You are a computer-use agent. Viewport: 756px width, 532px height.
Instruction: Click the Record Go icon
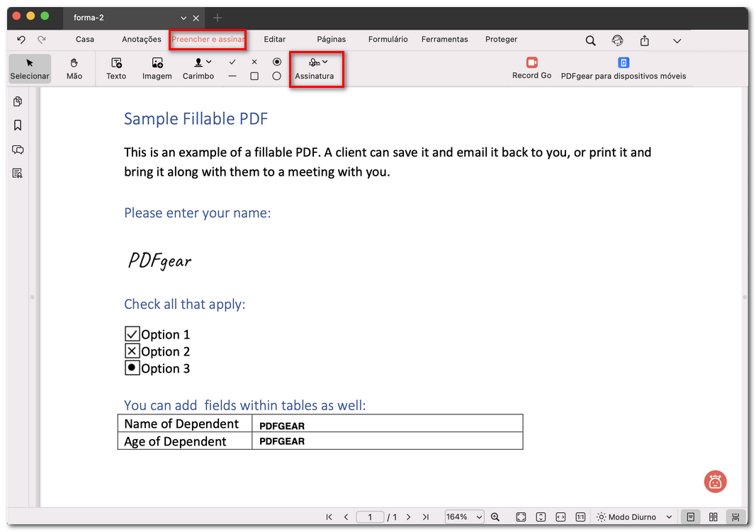(531, 62)
